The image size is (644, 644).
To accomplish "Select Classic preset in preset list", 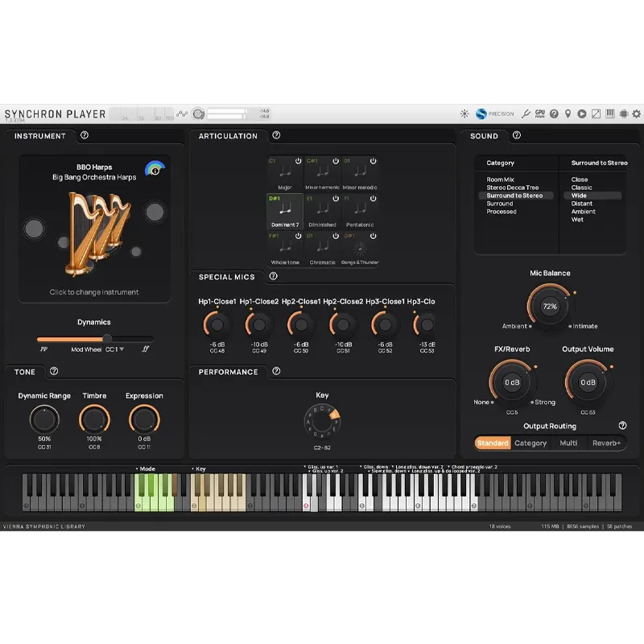I will (581, 188).
